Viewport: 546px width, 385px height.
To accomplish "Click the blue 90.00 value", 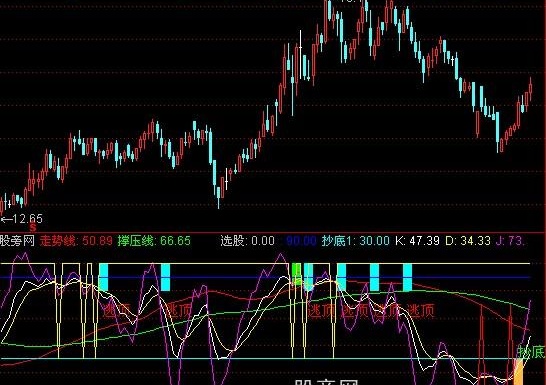I will (x=301, y=241).
